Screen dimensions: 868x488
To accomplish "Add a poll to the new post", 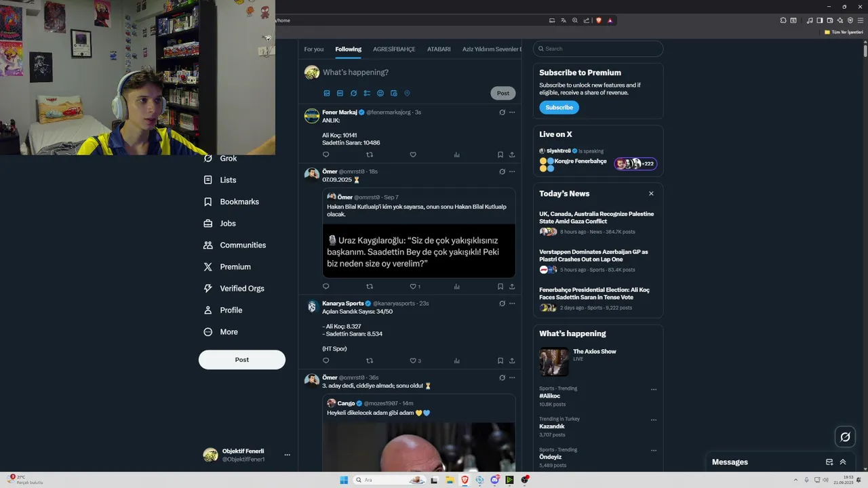I will coord(367,94).
